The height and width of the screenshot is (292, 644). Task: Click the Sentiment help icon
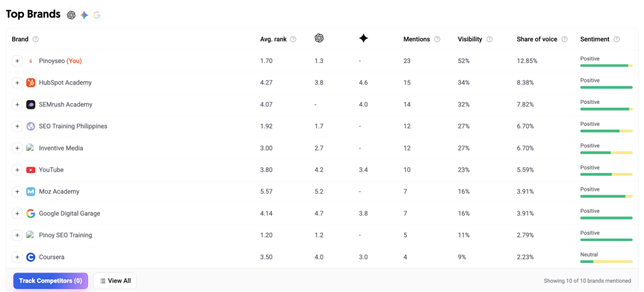(x=616, y=40)
